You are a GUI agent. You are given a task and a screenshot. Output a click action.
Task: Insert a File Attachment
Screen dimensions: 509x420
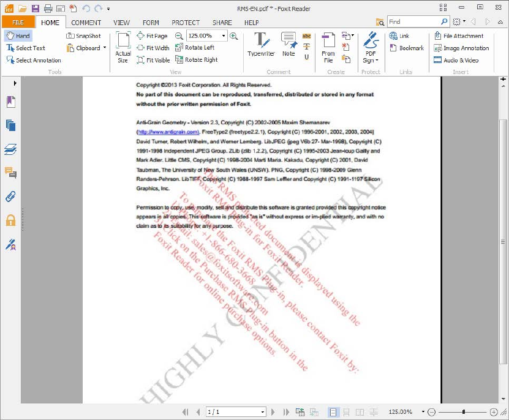click(x=459, y=36)
